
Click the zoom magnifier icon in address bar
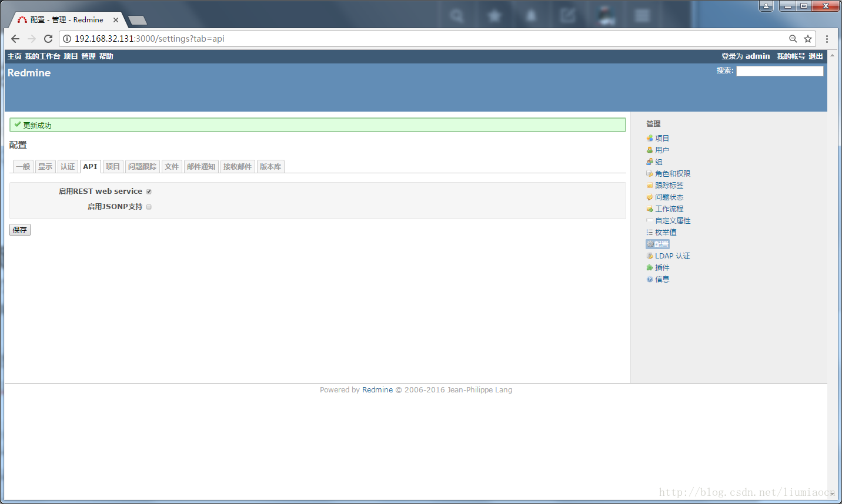[793, 39]
